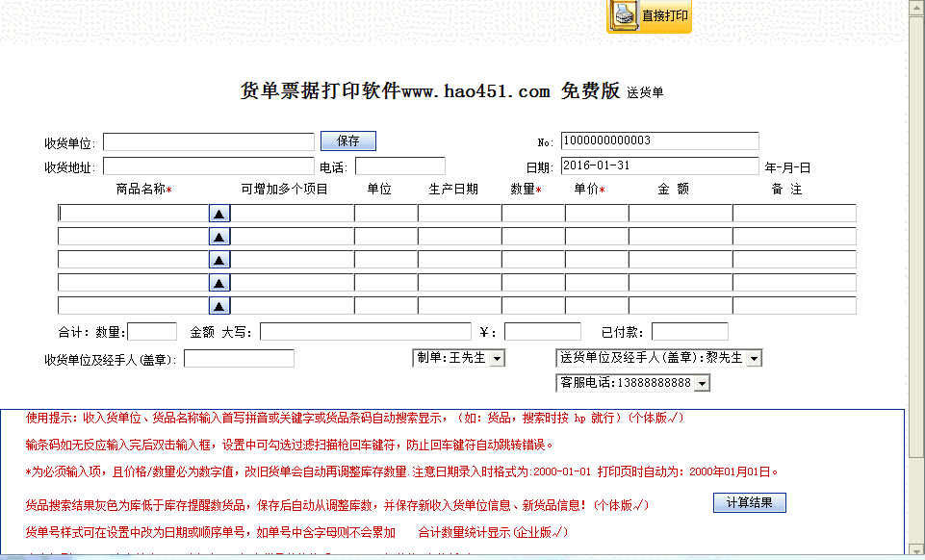Open the fifth row product lookup arrow
The height and width of the screenshot is (560, 925).
click(219, 306)
